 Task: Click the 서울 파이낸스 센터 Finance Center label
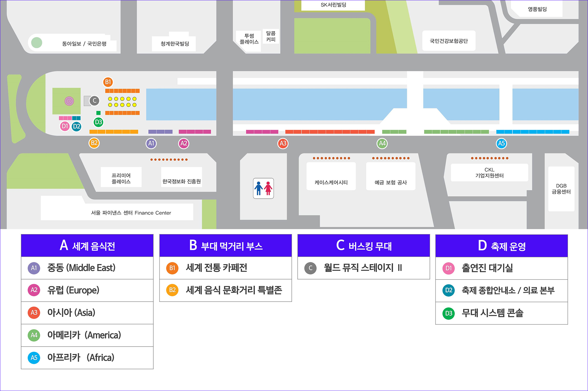tap(131, 213)
